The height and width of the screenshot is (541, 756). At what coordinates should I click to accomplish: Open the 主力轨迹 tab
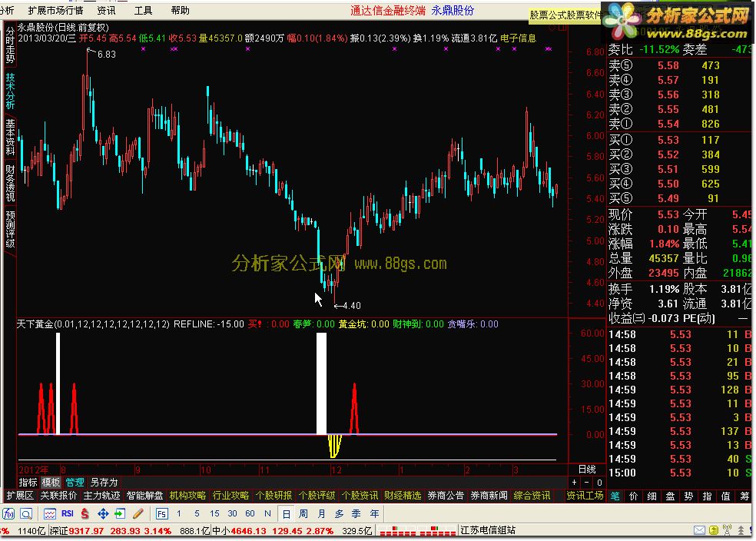[101, 496]
